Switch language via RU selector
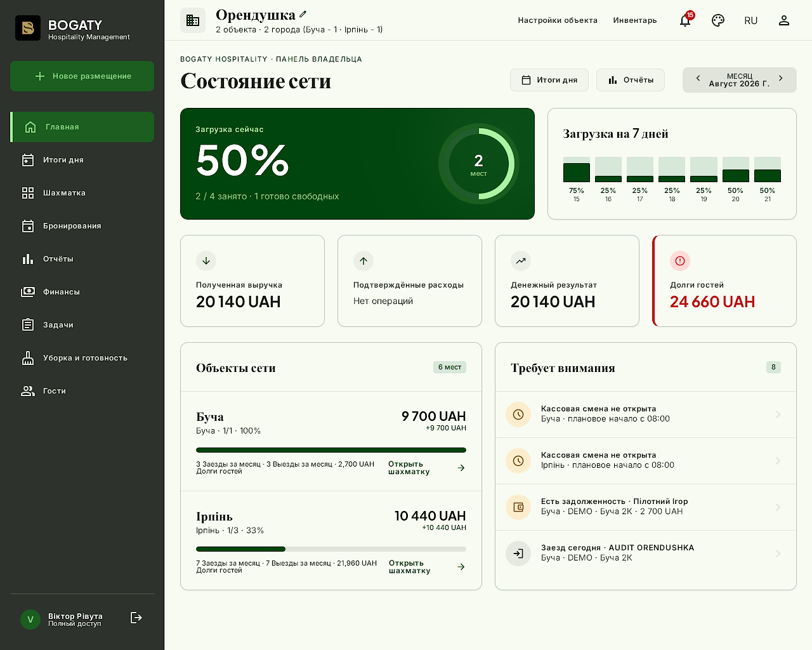 coord(751,20)
